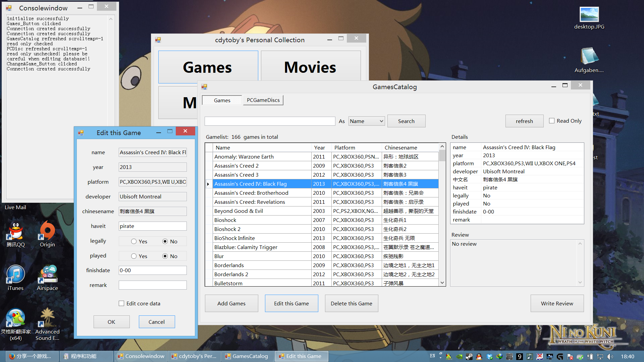
Task: Switch to cdytoby's Personal Collection taskbar button
Action: [195, 356]
